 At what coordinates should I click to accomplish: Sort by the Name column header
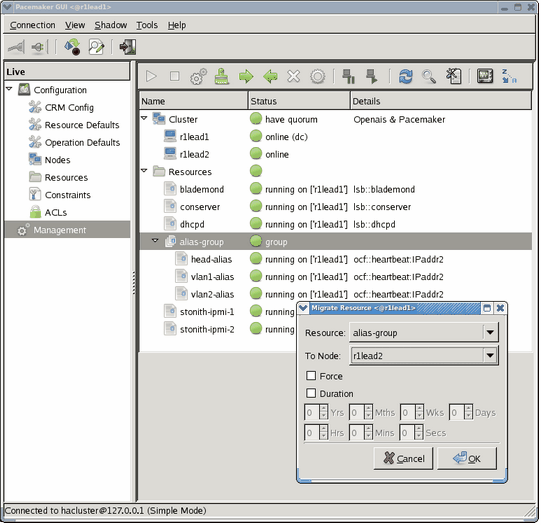[194, 101]
